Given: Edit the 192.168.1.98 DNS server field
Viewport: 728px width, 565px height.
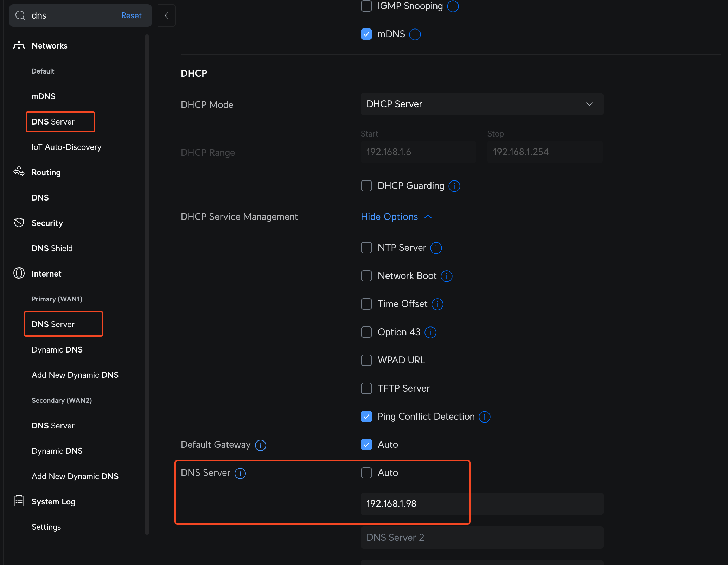Looking at the screenshot, I should [x=482, y=504].
